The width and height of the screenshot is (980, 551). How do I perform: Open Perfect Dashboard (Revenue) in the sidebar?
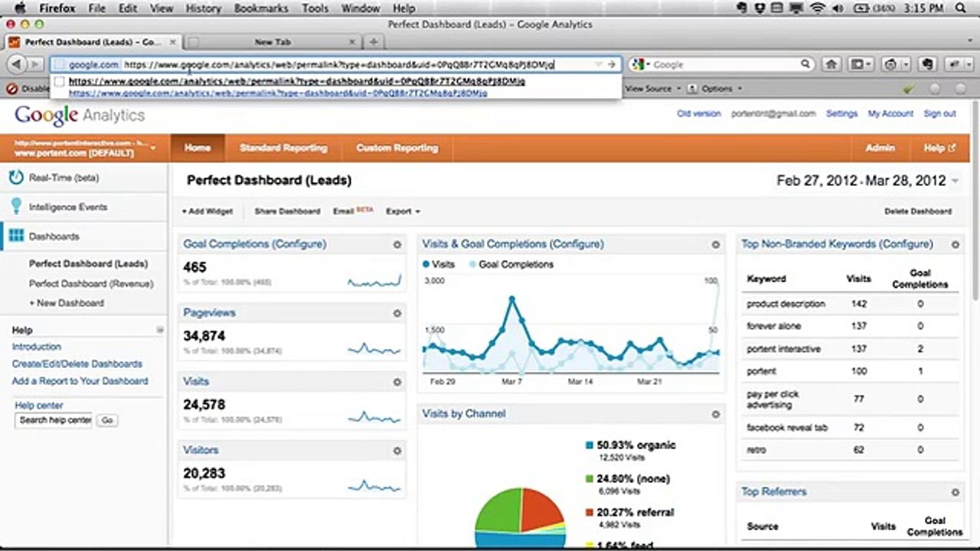91,284
